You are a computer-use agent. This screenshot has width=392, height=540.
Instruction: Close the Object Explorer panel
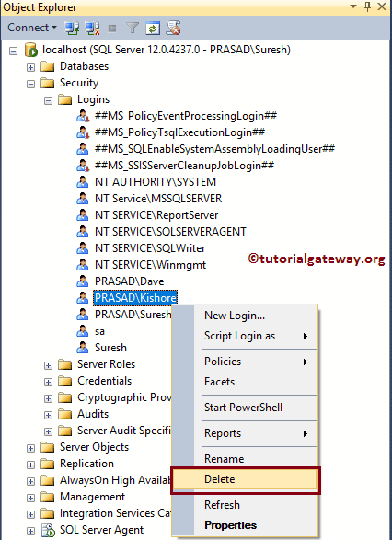point(382,6)
